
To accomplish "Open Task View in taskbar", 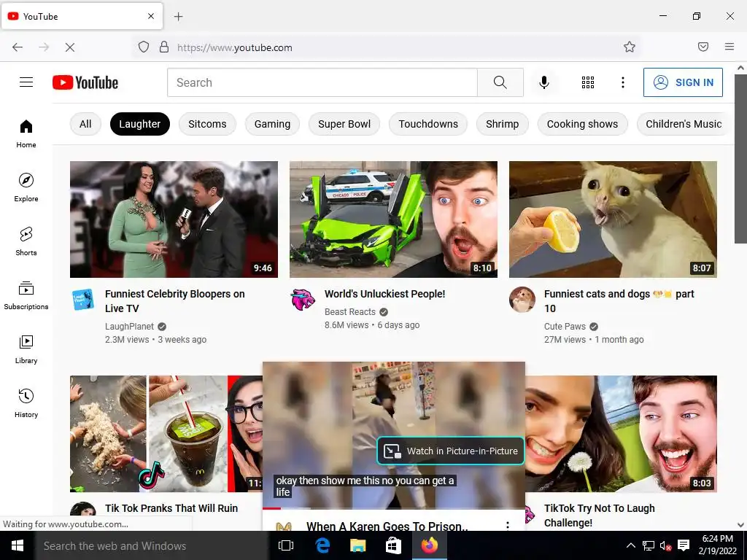I will point(286,545).
